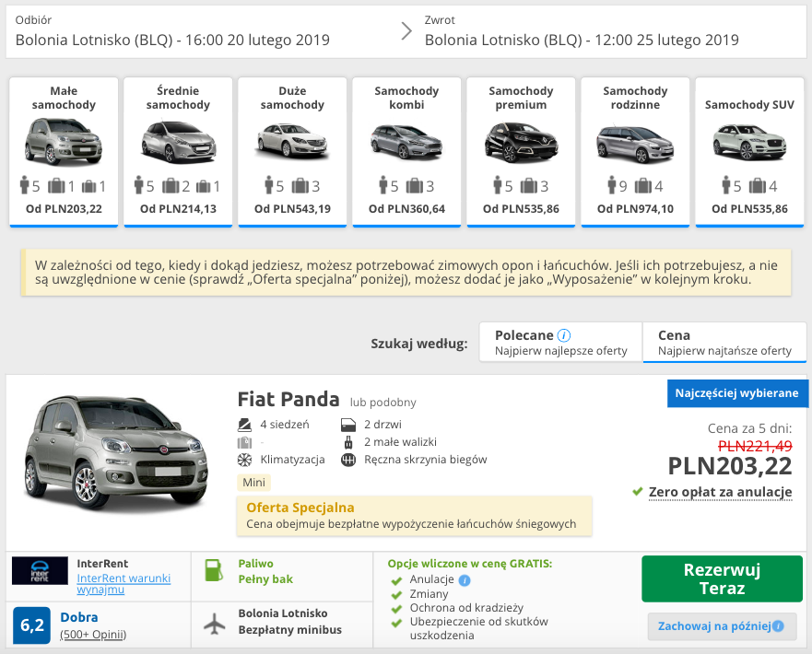Click the suitcase icon in Duże samochody card
Screen dimensions: 812x654
[300, 185]
